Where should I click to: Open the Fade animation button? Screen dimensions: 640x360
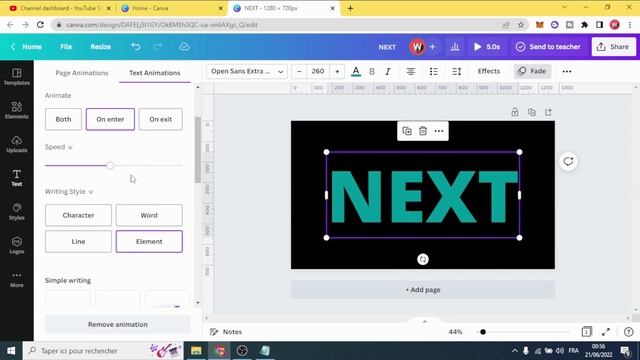click(x=532, y=71)
